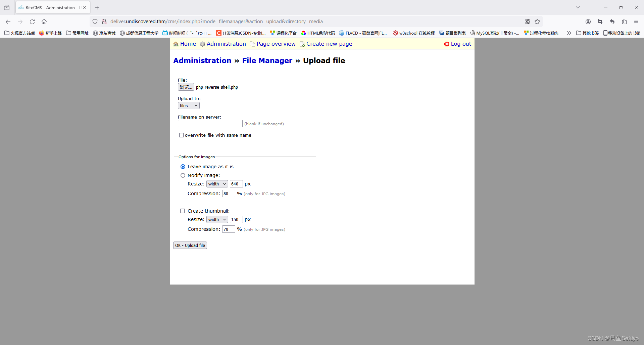The height and width of the screenshot is (345, 644).
Task: Open the MySQL基础 bookmark
Action: pyautogui.click(x=495, y=33)
